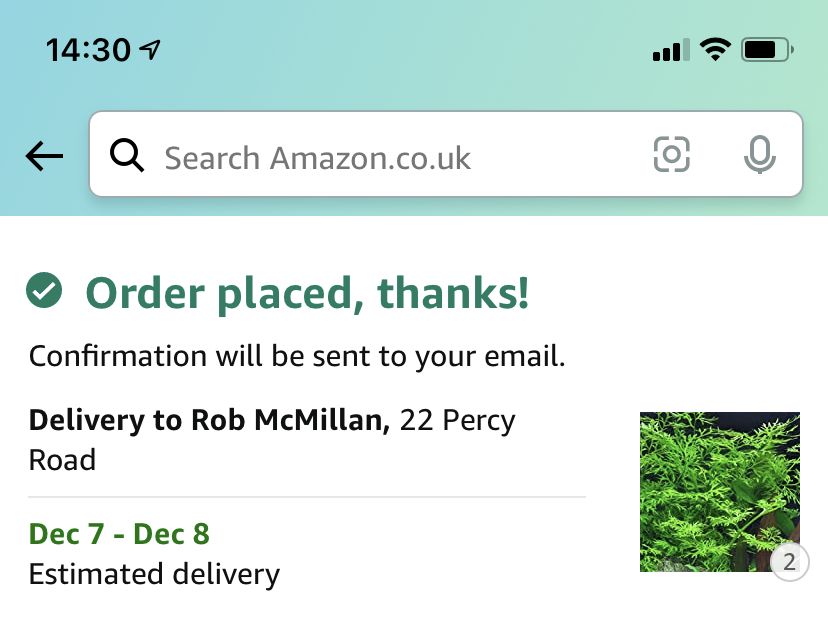Tap the green order placed checkmark icon
Viewport: 828px width, 625px height.
(44, 290)
